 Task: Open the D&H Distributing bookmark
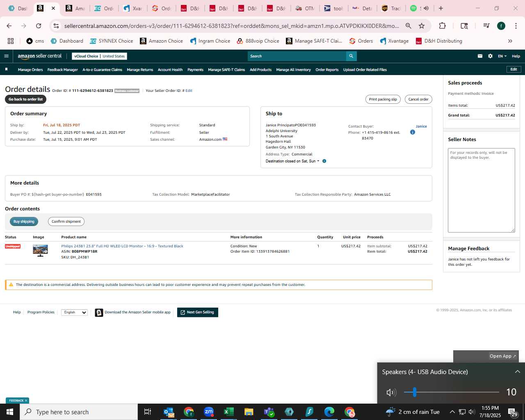439,41
